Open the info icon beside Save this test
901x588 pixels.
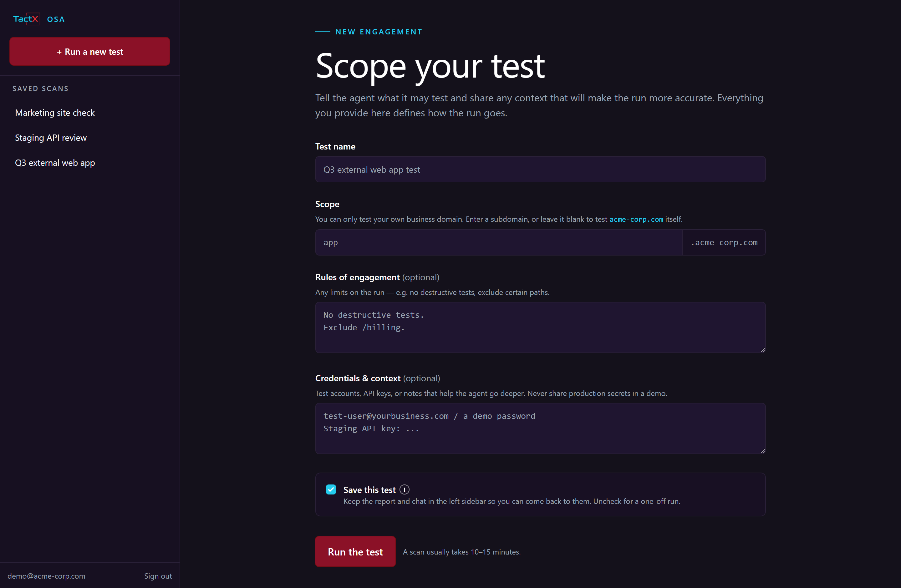[x=404, y=489]
